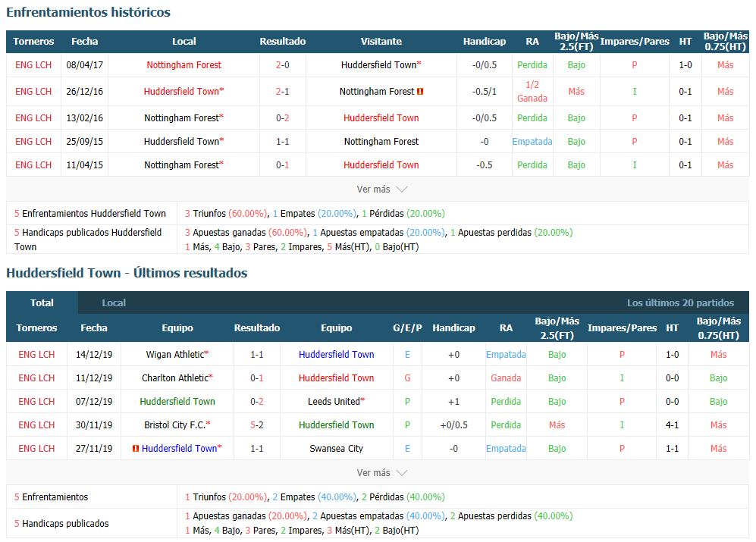Click the G/E/P column header
This screenshot has height=542, width=756.
407,328
